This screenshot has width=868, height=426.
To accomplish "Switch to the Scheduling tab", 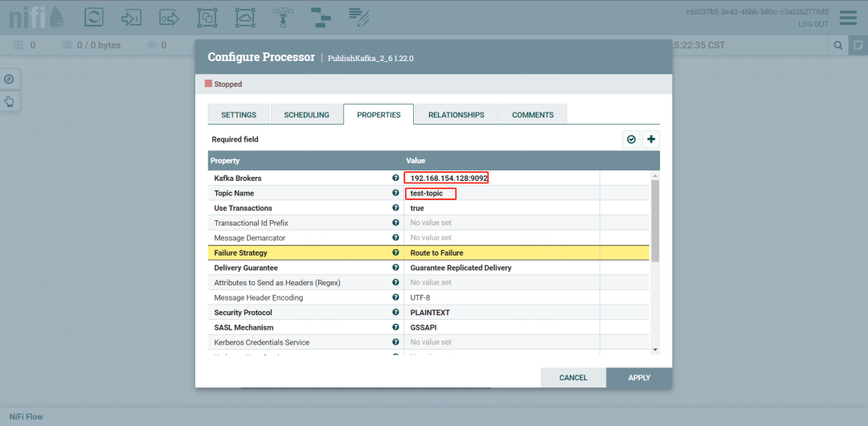I will point(307,115).
